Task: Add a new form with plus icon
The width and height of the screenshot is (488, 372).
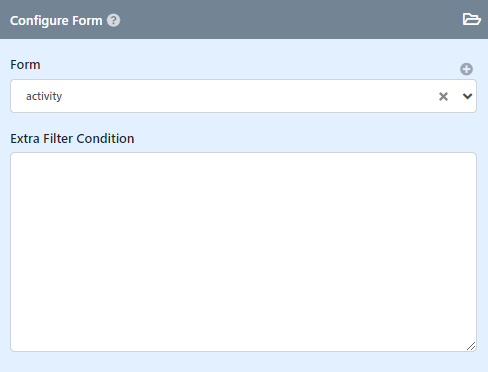Action: 466,69
